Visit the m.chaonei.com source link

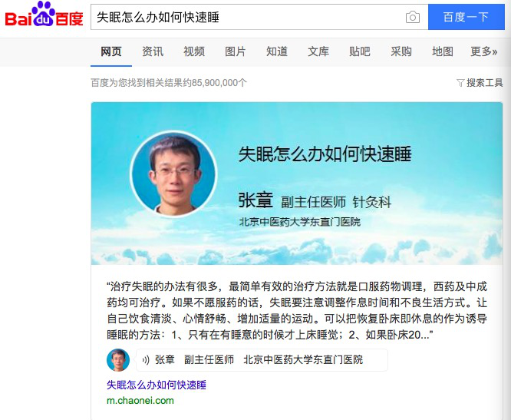(x=140, y=401)
